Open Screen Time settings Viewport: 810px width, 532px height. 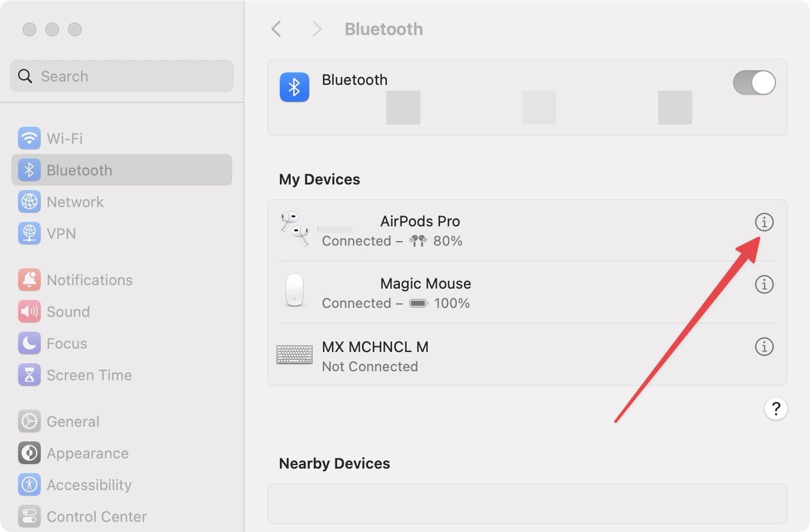coord(89,375)
